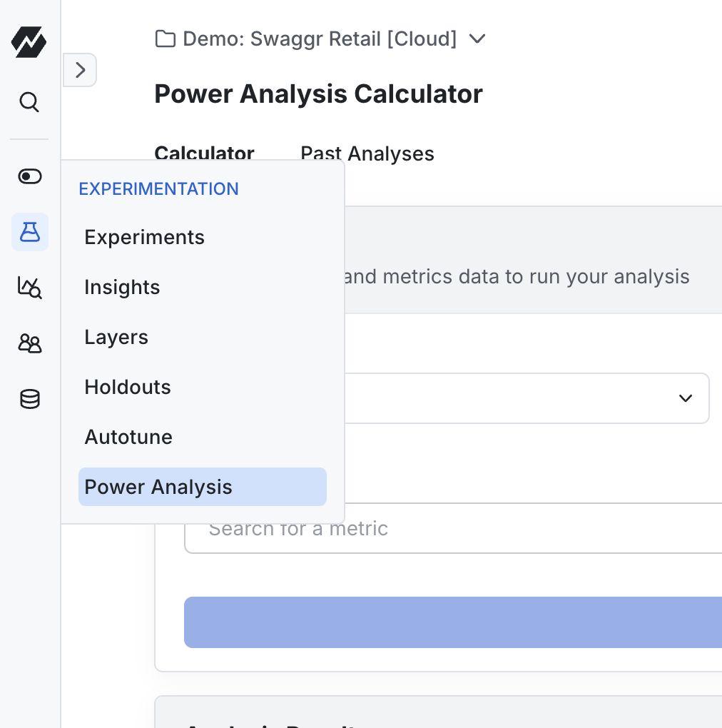Open the Layers menu entry

[116, 337]
